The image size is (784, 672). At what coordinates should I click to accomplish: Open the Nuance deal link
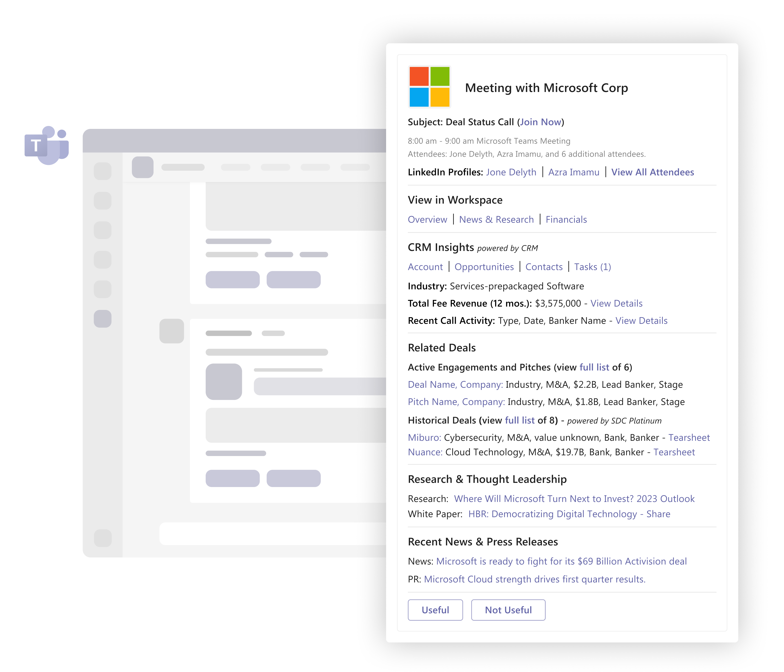tap(425, 452)
